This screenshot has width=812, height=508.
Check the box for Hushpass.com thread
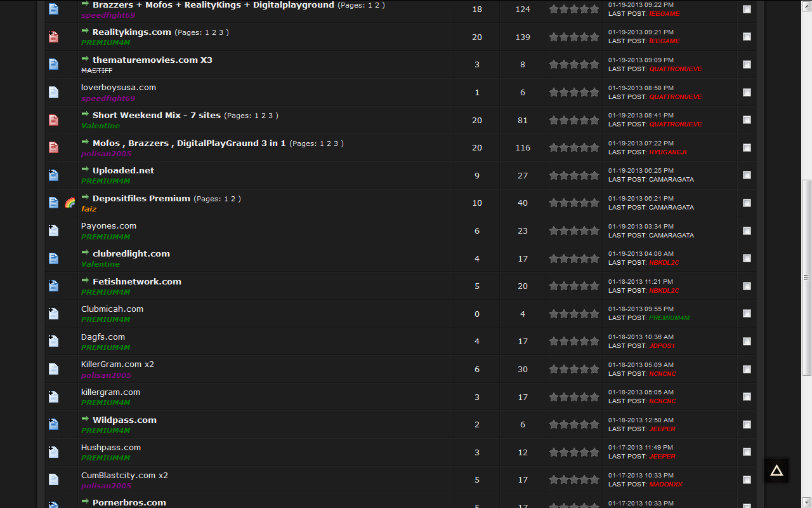pyautogui.click(x=747, y=452)
